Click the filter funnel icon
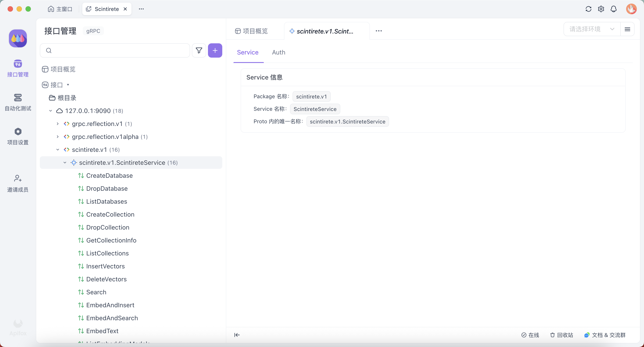 coord(199,50)
